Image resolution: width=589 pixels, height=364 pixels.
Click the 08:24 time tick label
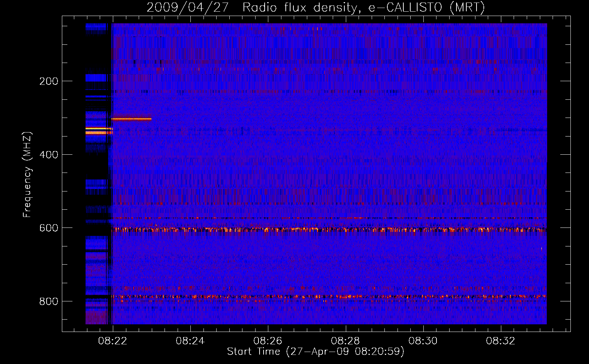(190, 341)
